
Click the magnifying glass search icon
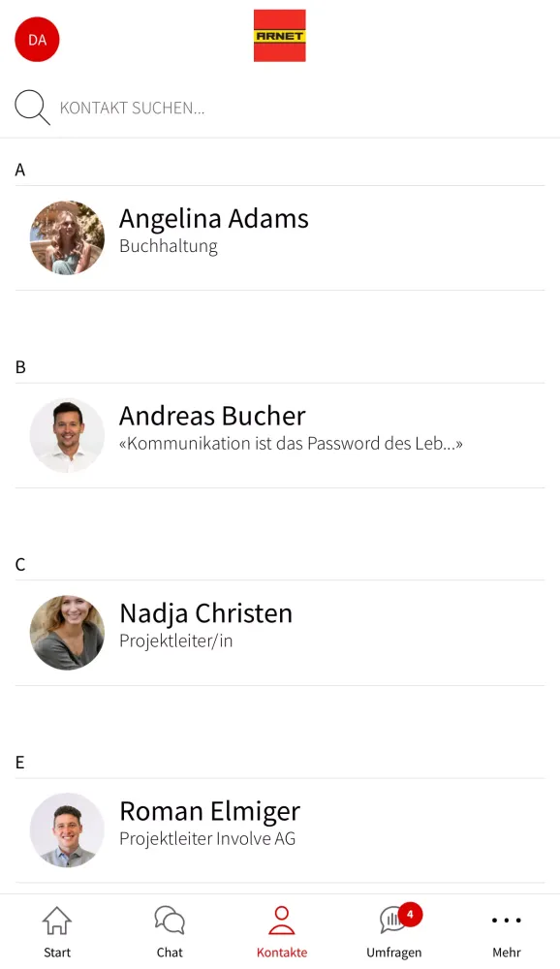pos(31,107)
